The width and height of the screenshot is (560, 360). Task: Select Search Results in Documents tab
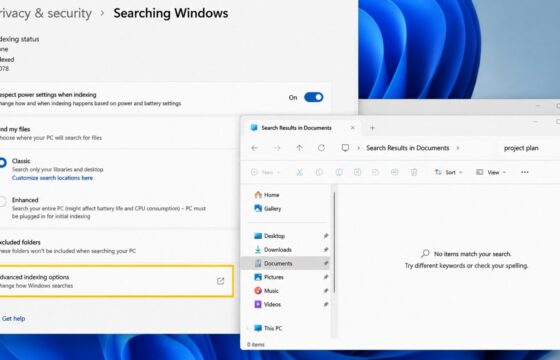296,128
